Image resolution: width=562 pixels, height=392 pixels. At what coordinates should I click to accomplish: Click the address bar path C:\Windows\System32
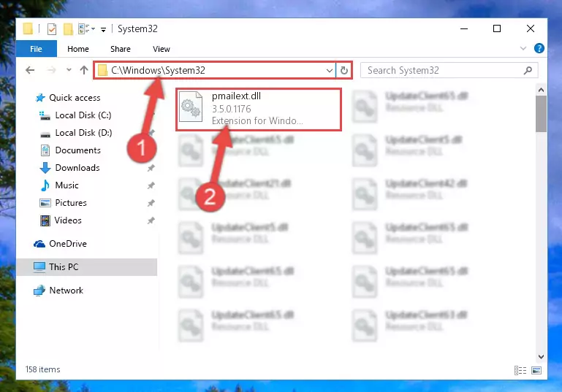point(158,70)
